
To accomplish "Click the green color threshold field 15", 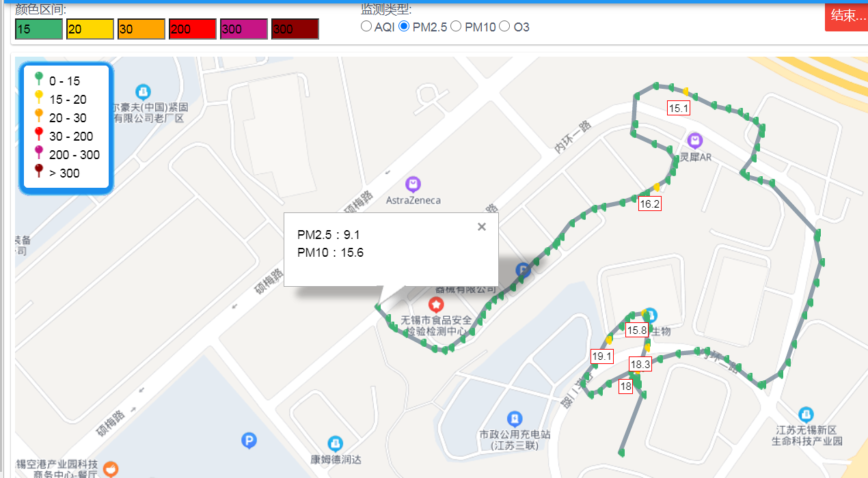I will [x=39, y=29].
